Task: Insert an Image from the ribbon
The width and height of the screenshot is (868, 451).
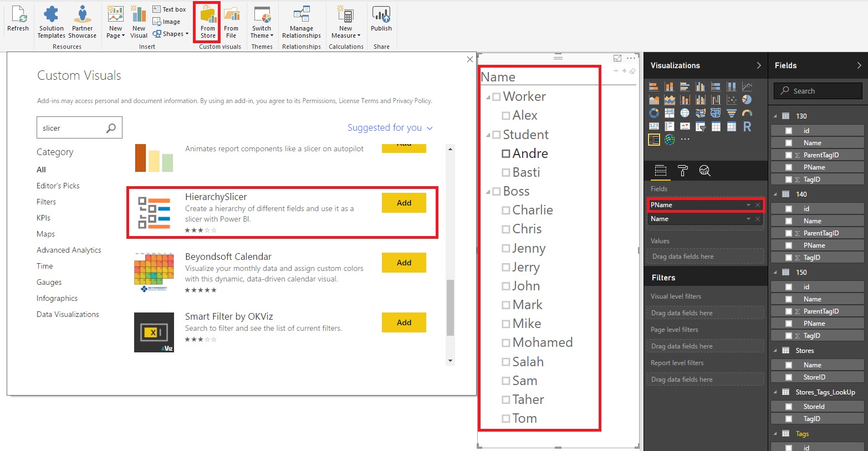Action: pos(166,22)
